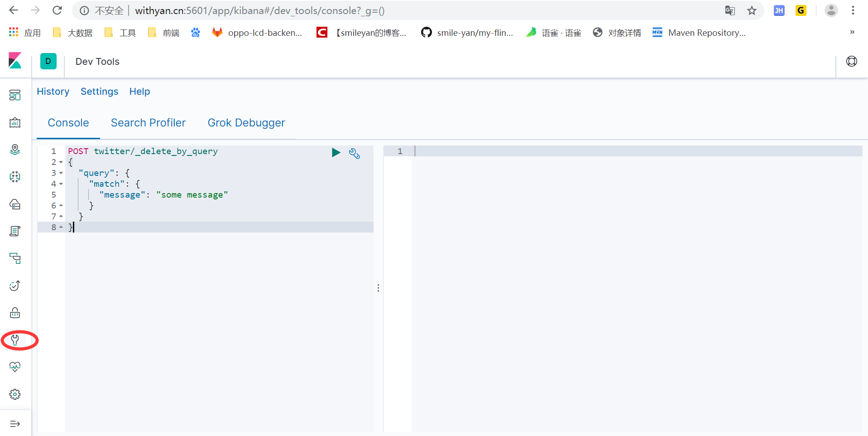This screenshot has width=868, height=436.
Task: Show more bookmarks with the chevron
Action: 852,32
